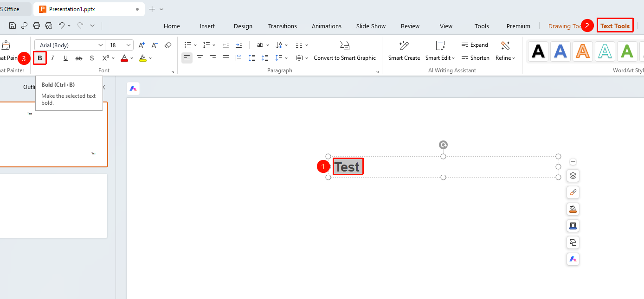Screen dimensions: 644x299
Task: Toggle Italic formatting button
Action: 52,58
